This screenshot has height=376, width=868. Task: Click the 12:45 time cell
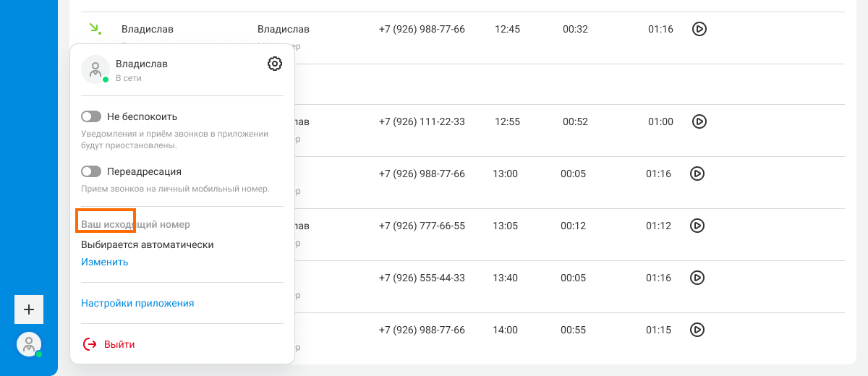point(507,29)
